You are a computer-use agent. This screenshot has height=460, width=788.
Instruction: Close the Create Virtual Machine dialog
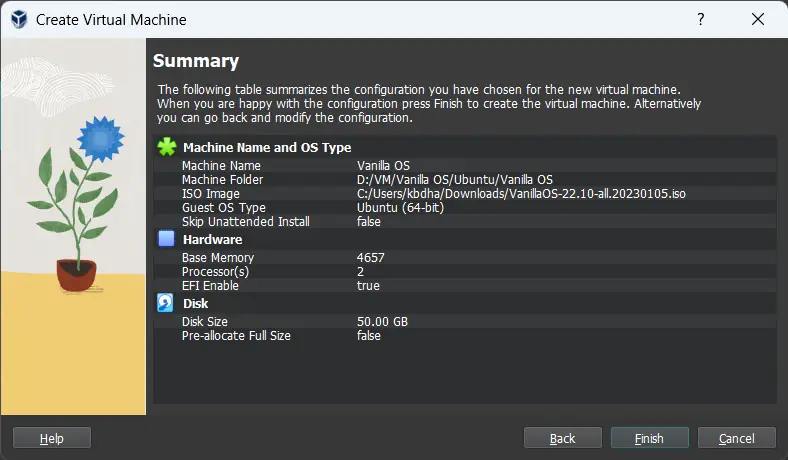(x=758, y=19)
